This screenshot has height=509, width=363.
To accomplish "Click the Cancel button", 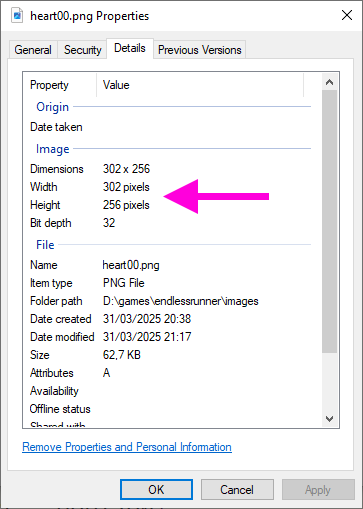I will click(x=237, y=490).
